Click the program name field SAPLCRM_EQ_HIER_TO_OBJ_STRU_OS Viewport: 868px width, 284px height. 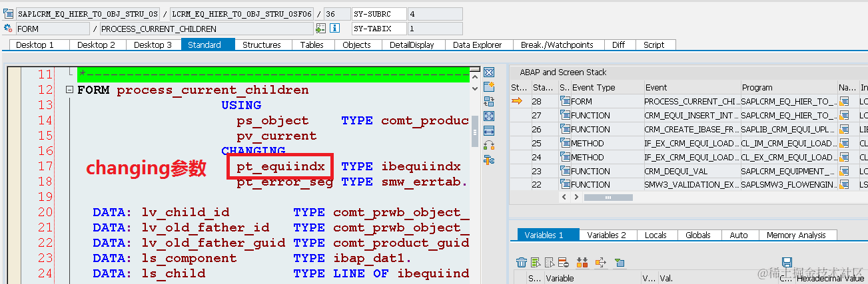88,14
